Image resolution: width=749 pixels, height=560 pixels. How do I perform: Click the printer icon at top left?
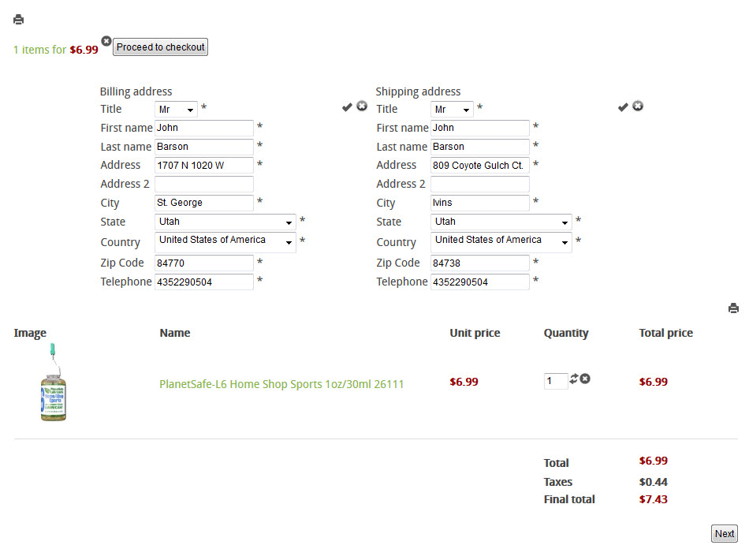[19, 20]
